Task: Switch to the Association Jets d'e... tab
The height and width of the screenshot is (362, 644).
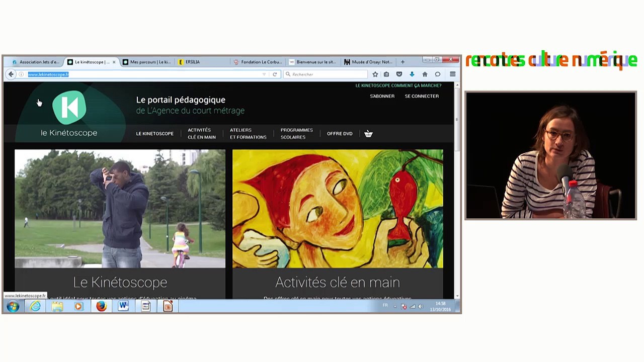Action: click(x=35, y=62)
